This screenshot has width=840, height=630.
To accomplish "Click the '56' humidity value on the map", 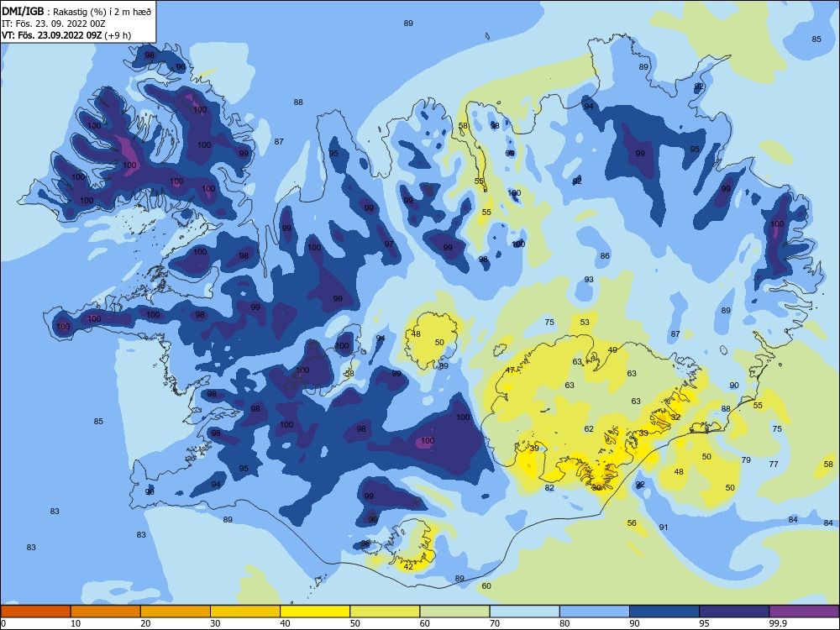I will 632,522.
